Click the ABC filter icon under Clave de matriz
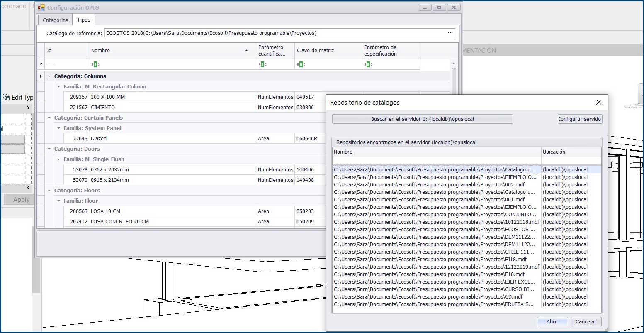Viewport: 644px width, 333px height. 301,64
